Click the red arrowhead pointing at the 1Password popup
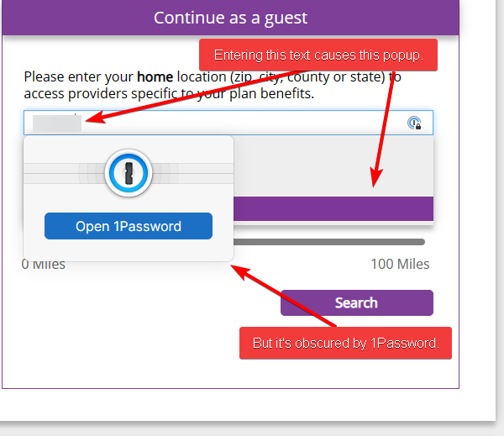The height and width of the screenshot is (436, 504). pyautogui.click(x=238, y=269)
